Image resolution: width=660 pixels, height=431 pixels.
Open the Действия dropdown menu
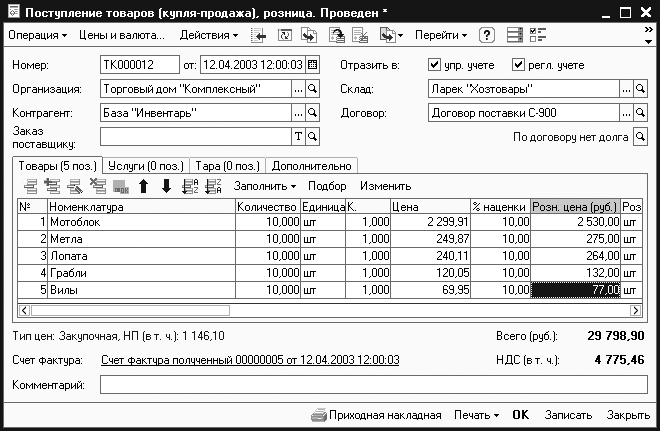coord(209,35)
